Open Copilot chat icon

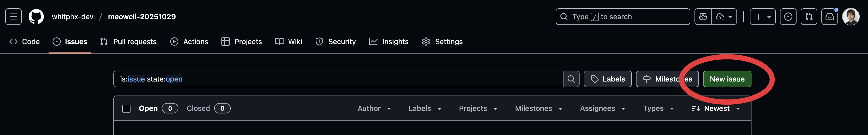(703, 17)
